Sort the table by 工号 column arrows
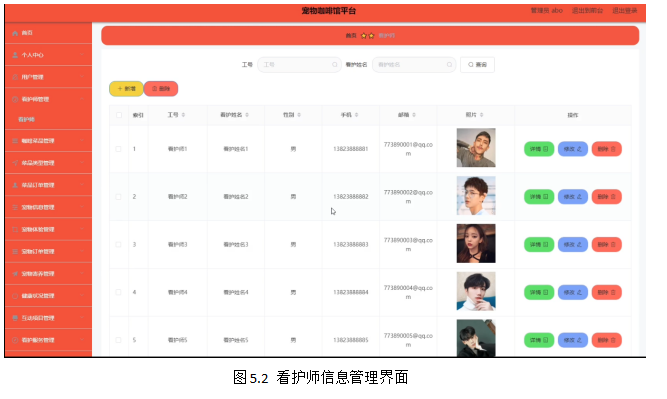The image size is (667, 399). 183,115
